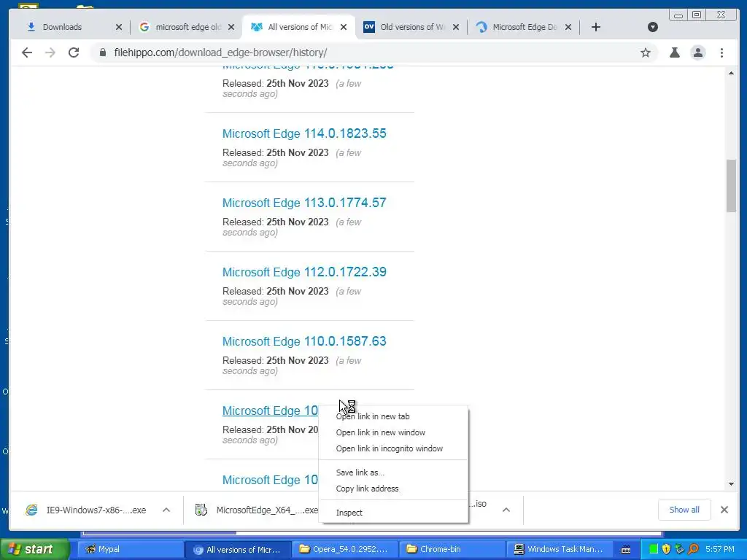
Task: Expand options for the .iso download
Action: coord(506,510)
